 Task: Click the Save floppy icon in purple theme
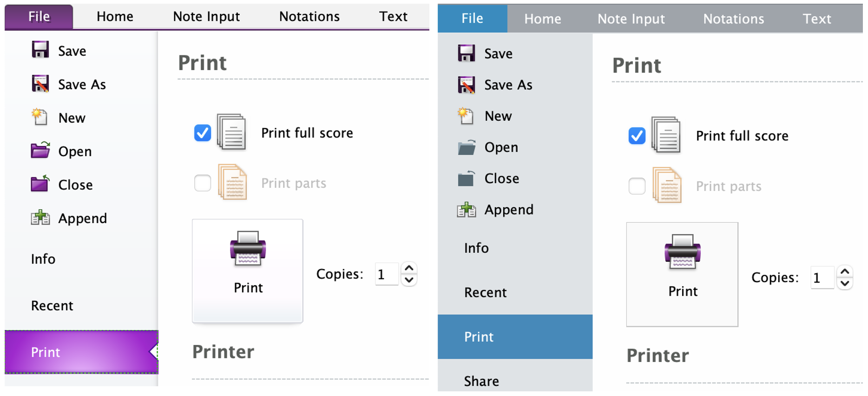coord(40,50)
